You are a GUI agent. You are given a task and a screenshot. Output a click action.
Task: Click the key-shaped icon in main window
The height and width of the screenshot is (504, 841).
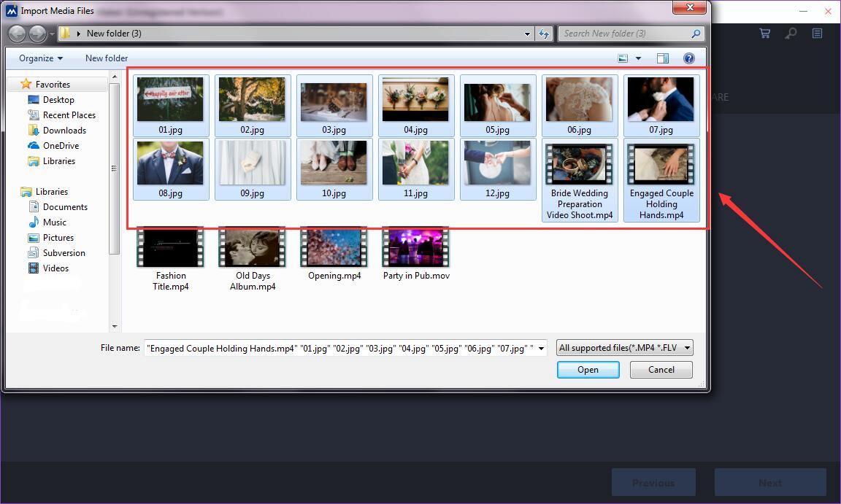[x=791, y=34]
